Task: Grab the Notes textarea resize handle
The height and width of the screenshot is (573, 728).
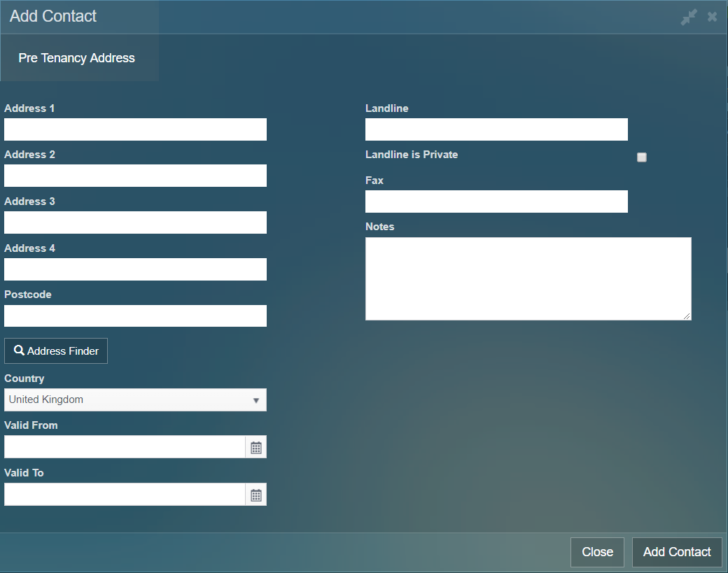Action: point(687,316)
